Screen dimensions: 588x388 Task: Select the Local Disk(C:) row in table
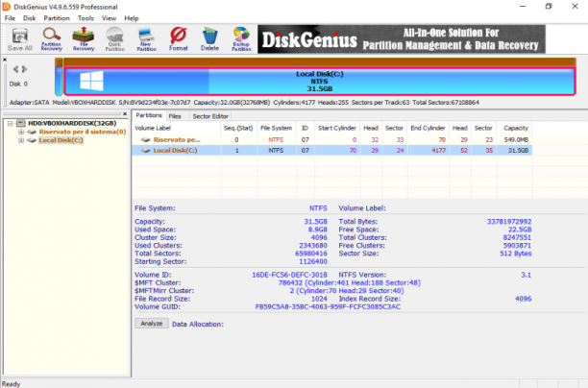331,151
